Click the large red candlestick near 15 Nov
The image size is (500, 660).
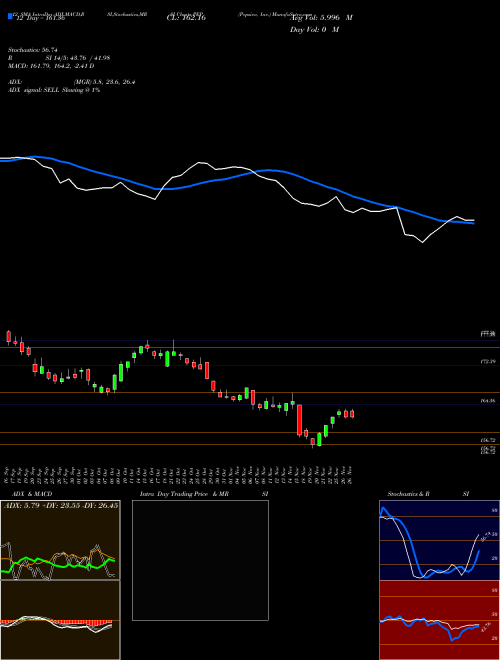299,420
